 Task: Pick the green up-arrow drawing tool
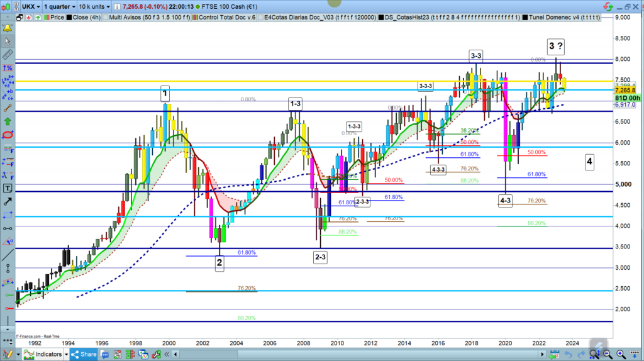(x=8, y=121)
